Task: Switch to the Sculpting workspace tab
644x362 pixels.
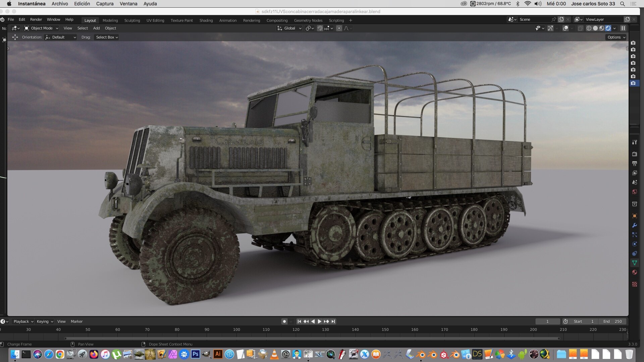Action: click(132, 20)
